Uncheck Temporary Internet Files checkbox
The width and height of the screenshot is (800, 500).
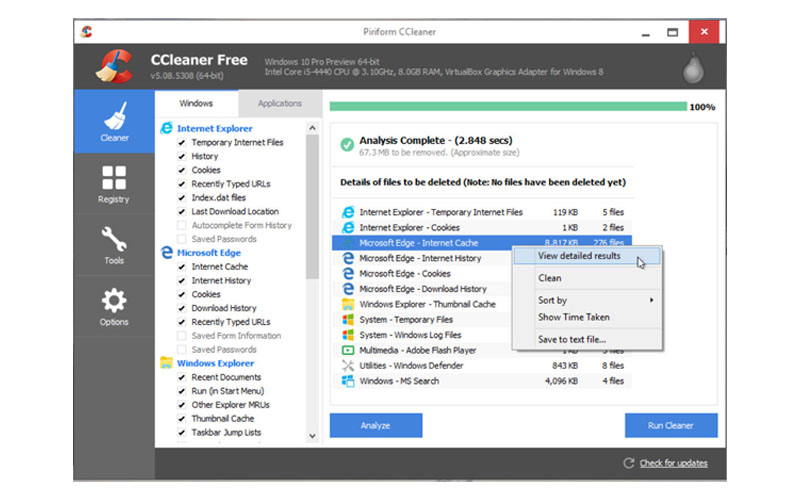click(182, 142)
